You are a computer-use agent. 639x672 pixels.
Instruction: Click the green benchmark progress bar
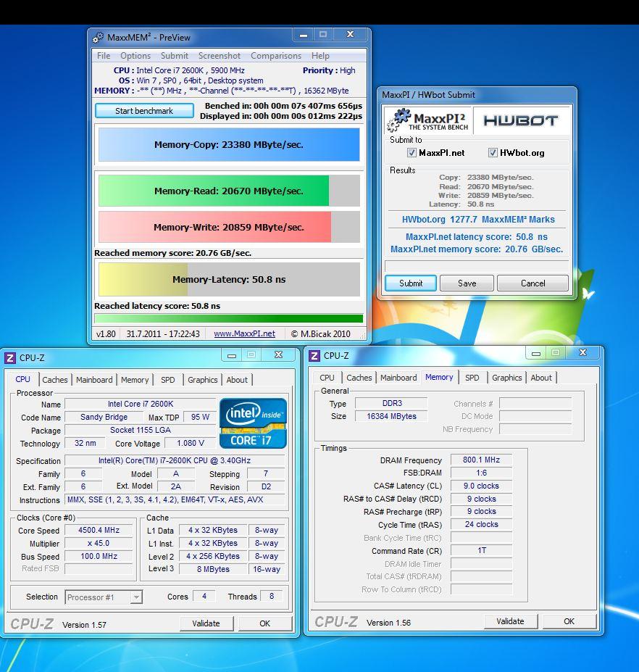pyautogui.click(x=229, y=318)
